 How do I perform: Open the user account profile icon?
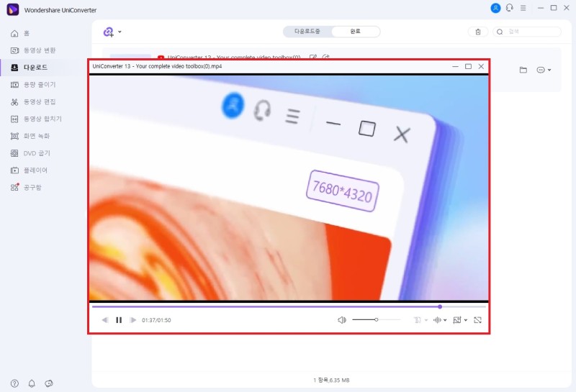point(495,8)
